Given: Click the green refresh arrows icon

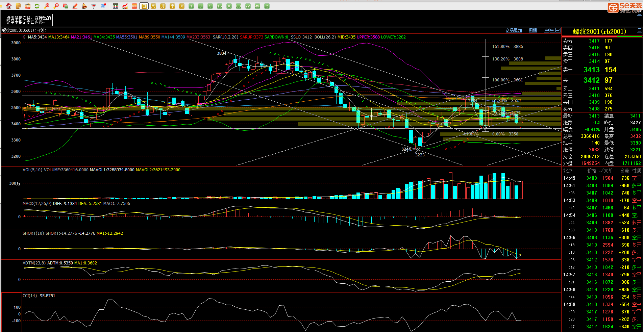Looking at the screenshot, I should (x=37, y=6).
